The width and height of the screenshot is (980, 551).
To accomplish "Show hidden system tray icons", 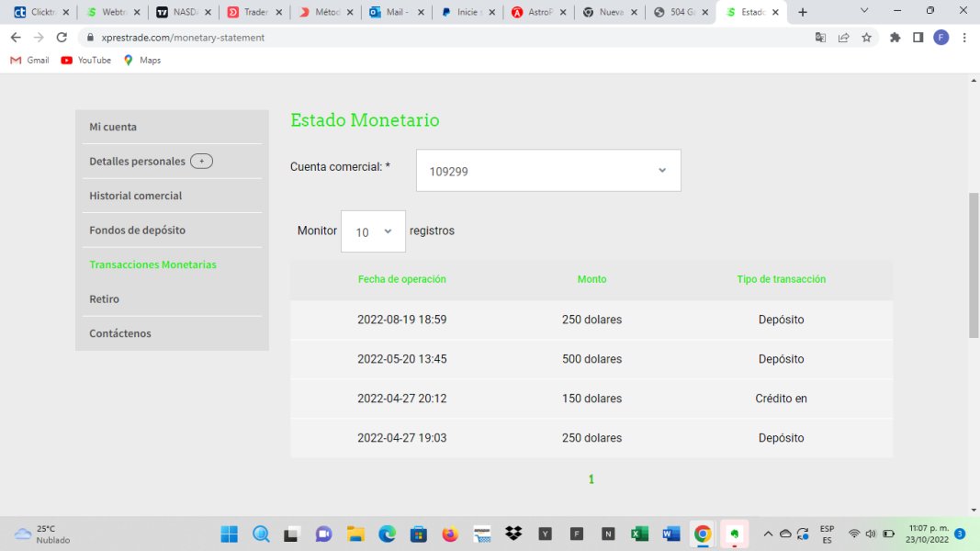I will point(768,534).
